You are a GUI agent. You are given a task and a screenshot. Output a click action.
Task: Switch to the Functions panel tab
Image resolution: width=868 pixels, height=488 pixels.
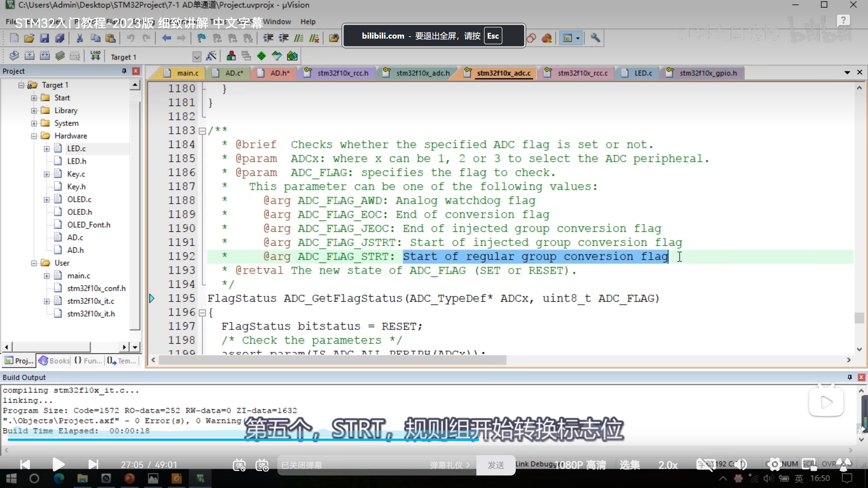tap(88, 361)
